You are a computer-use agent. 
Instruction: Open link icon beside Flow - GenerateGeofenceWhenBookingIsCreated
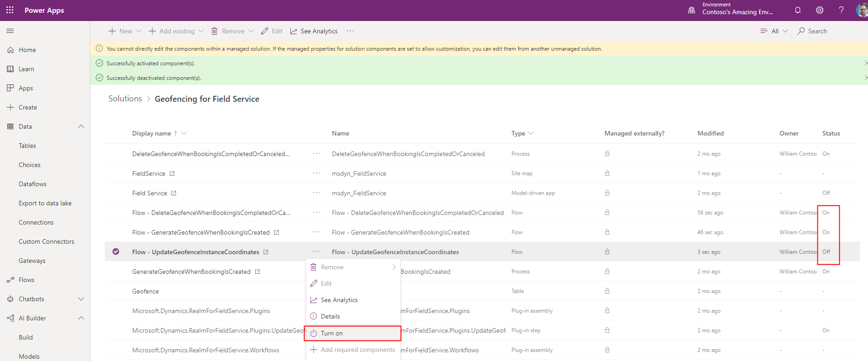[x=276, y=232]
